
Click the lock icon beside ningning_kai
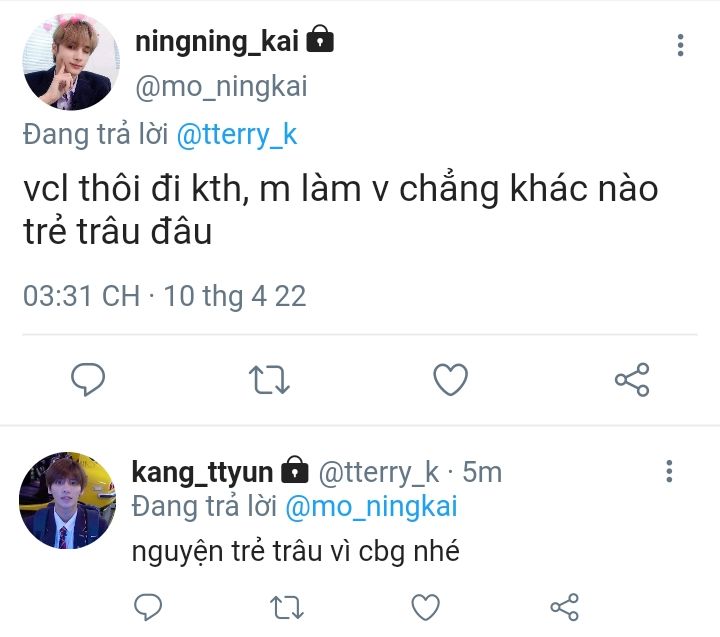(x=320, y=40)
